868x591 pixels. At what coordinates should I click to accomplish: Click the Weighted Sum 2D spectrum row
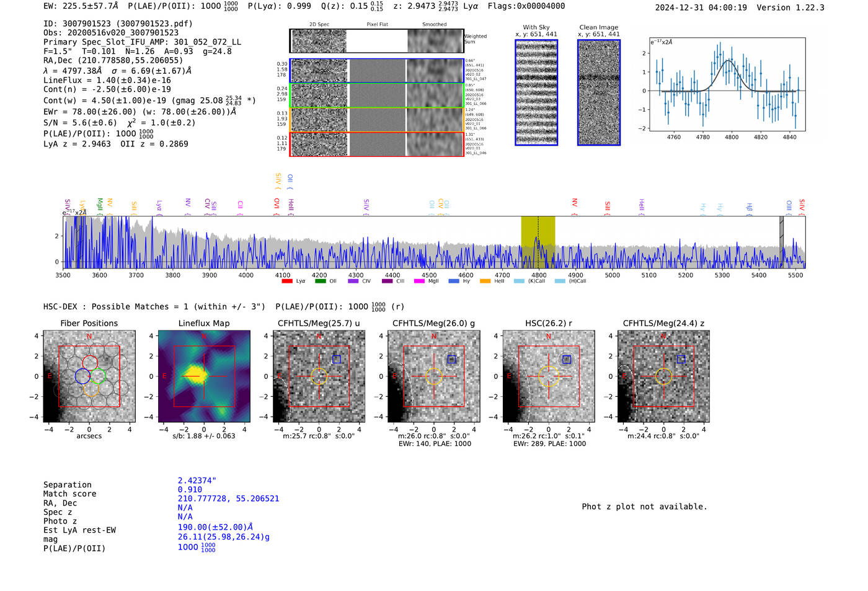(x=377, y=41)
